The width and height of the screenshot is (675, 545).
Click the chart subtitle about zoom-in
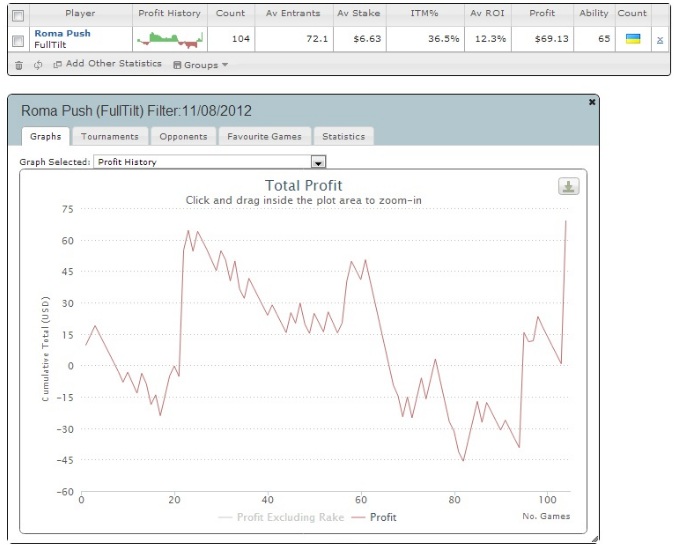coord(303,201)
